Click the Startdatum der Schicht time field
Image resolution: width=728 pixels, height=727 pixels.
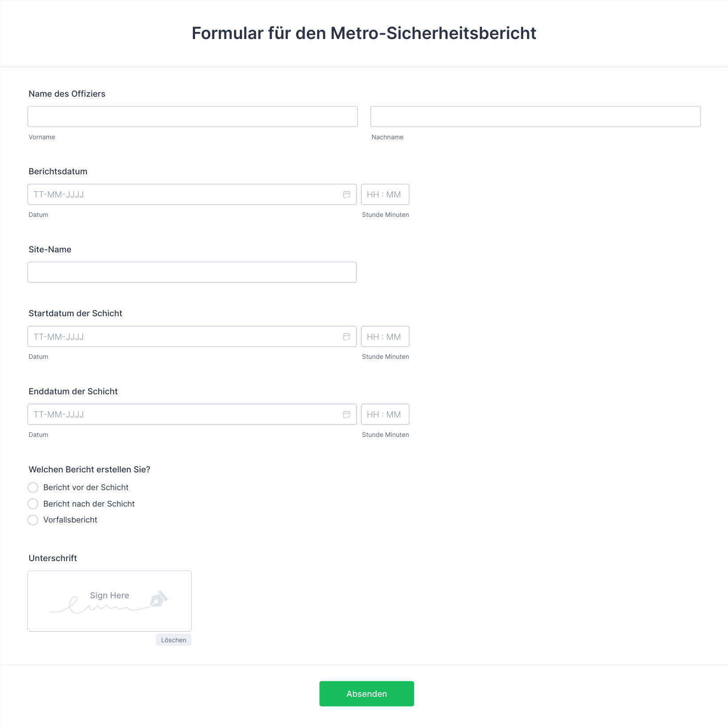coord(385,337)
